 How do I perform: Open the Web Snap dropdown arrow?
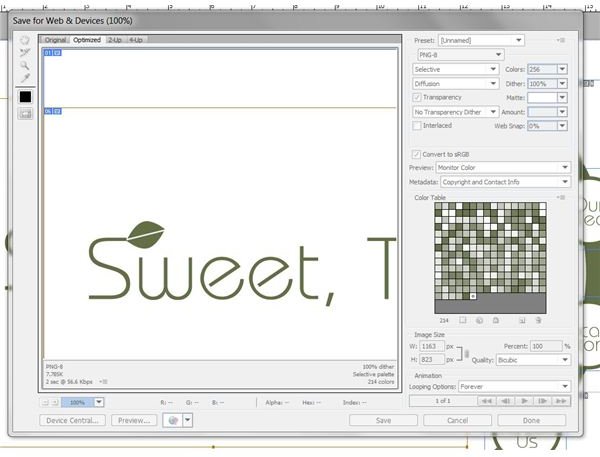click(x=562, y=126)
